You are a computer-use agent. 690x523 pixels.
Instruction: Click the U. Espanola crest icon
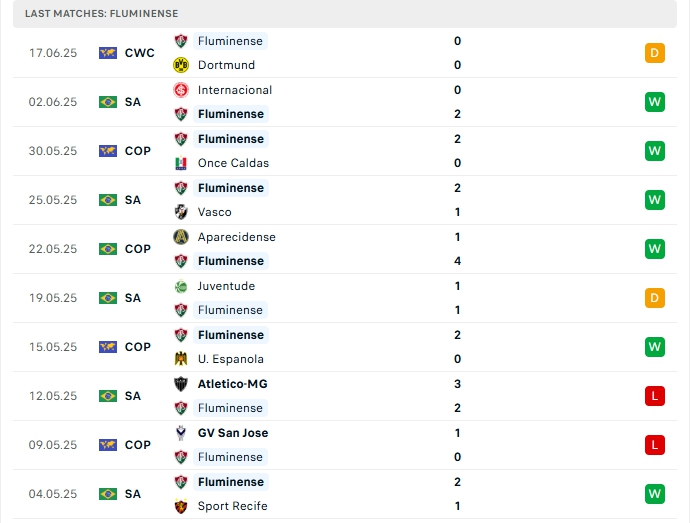181,359
